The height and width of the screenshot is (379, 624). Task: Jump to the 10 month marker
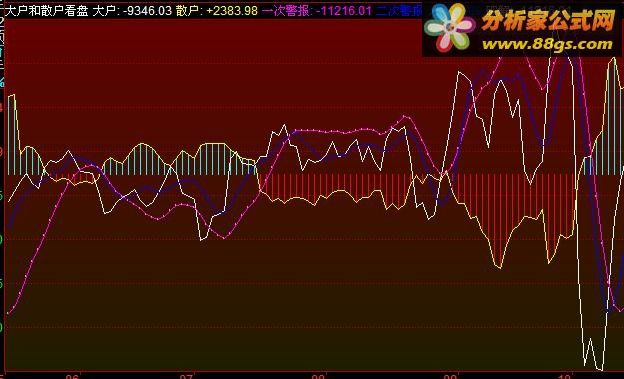tap(564, 376)
